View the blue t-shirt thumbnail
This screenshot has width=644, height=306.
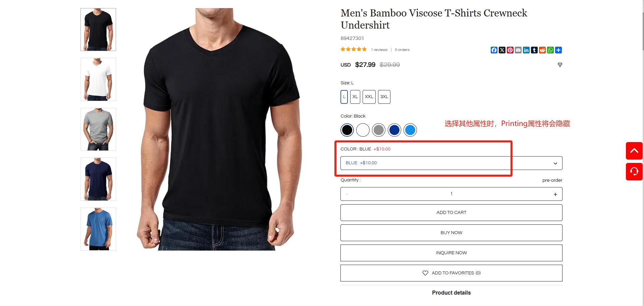98,229
